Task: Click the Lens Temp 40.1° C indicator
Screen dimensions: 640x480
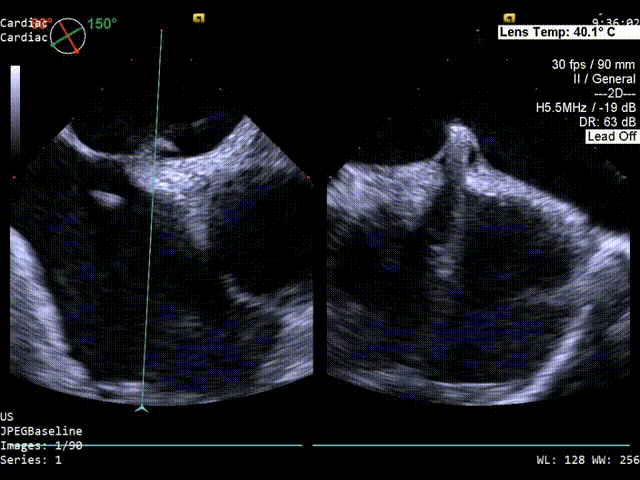Action: click(566, 32)
